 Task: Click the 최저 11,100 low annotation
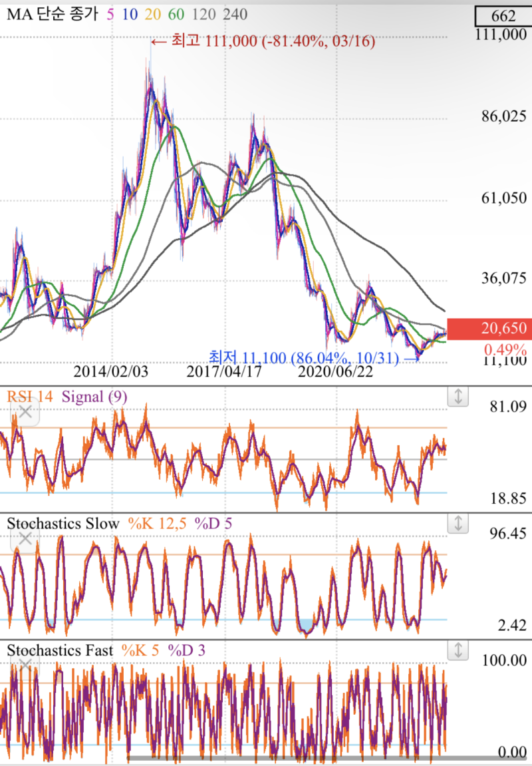click(313, 358)
